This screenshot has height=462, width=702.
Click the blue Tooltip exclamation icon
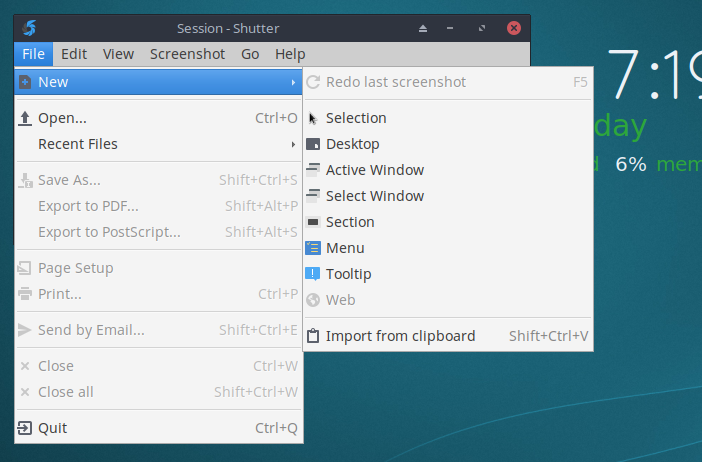pyautogui.click(x=312, y=274)
